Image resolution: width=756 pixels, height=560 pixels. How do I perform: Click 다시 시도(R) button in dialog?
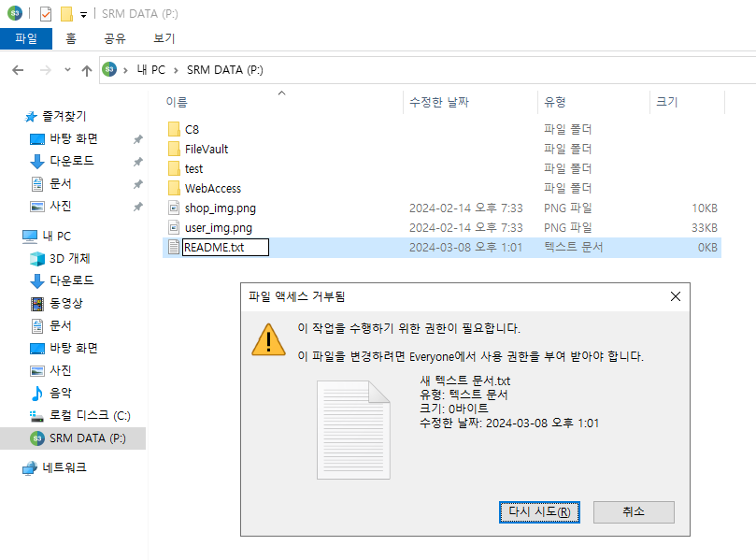pos(539,511)
